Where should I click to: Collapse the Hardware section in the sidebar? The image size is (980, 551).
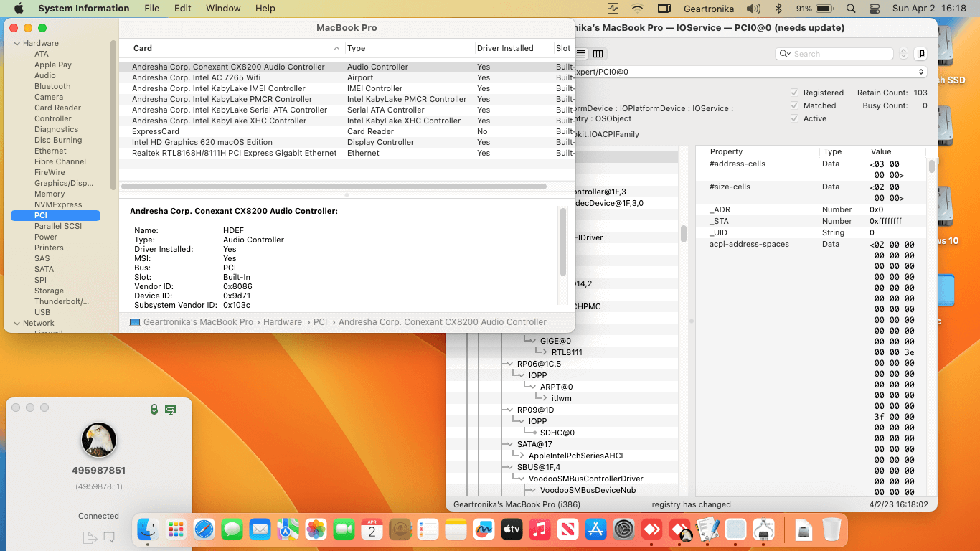click(17, 44)
